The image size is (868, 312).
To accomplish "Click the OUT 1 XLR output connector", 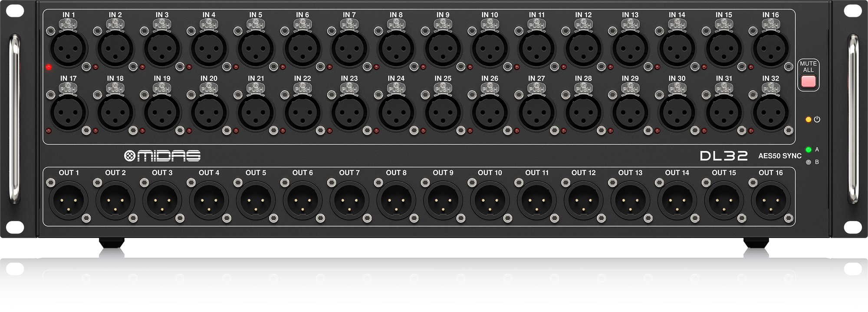I will tap(69, 201).
